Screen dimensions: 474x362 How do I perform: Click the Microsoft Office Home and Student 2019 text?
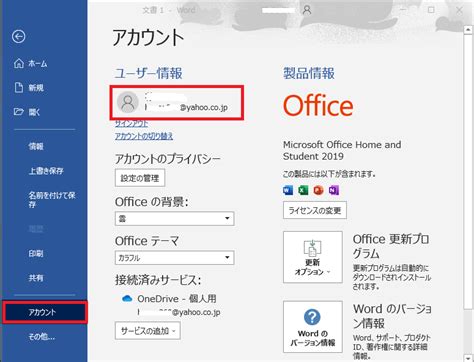pos(342,150)
